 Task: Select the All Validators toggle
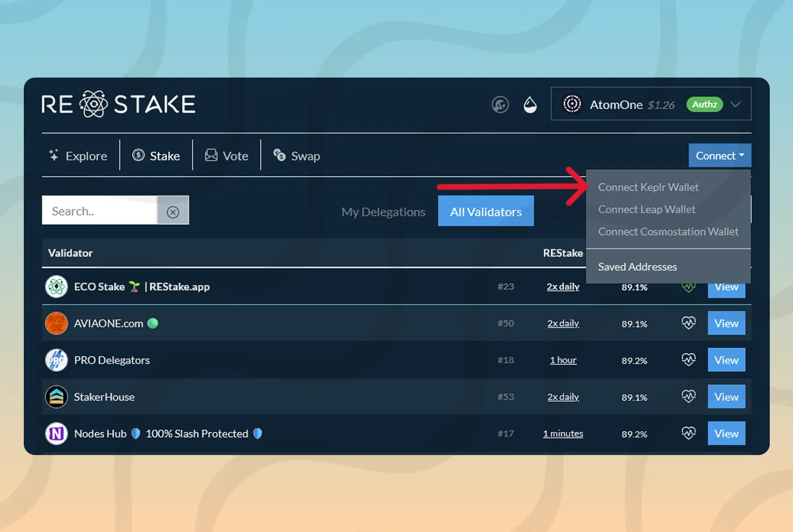click(485, 212)
